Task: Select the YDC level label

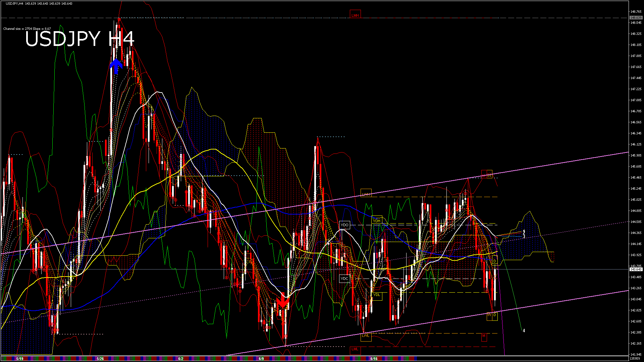Action: point(344,279)
